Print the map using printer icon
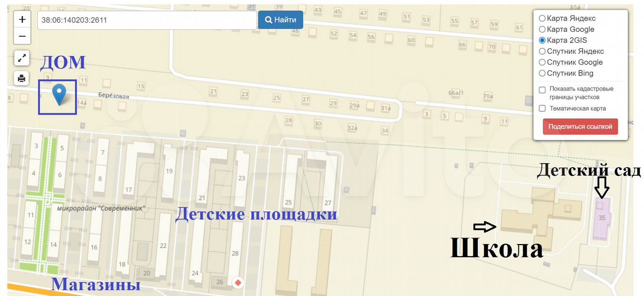Image resolution: width=644 pixels, height=296 pixels. pos(22,78)
